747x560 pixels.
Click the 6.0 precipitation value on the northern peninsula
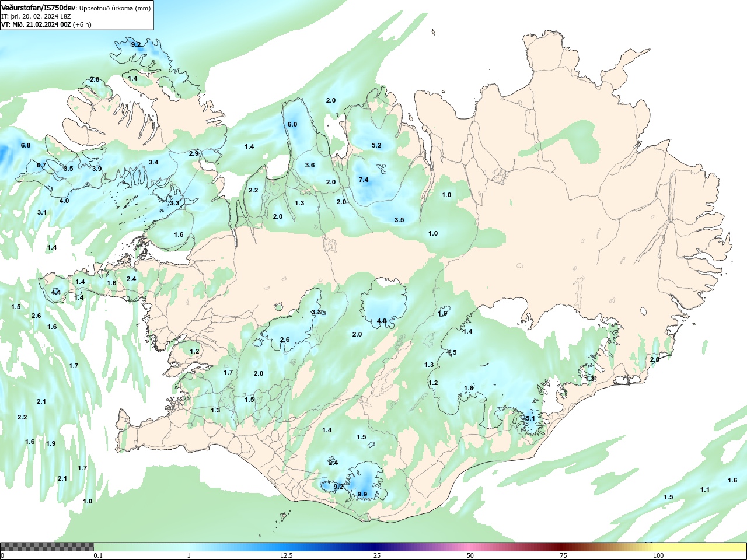tap(292, 124)
